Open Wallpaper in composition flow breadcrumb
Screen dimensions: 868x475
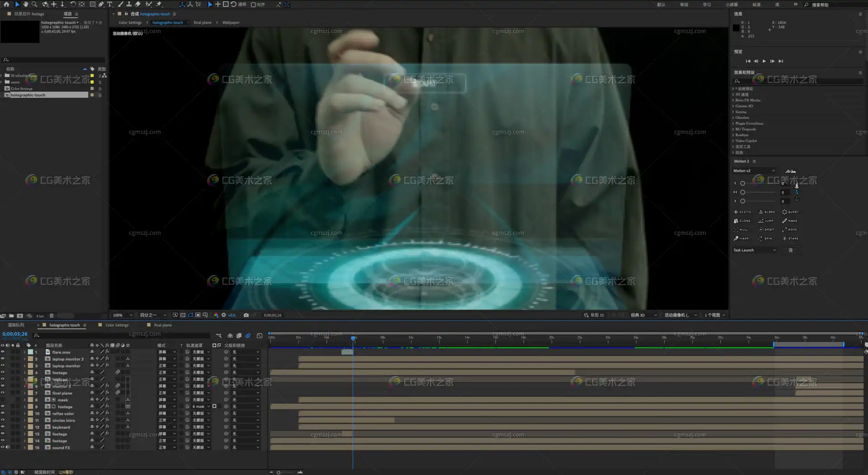point(231,23)
